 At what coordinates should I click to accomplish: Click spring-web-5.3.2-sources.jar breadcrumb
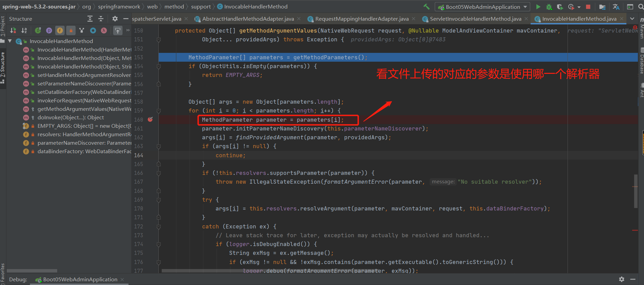[39, 6]
